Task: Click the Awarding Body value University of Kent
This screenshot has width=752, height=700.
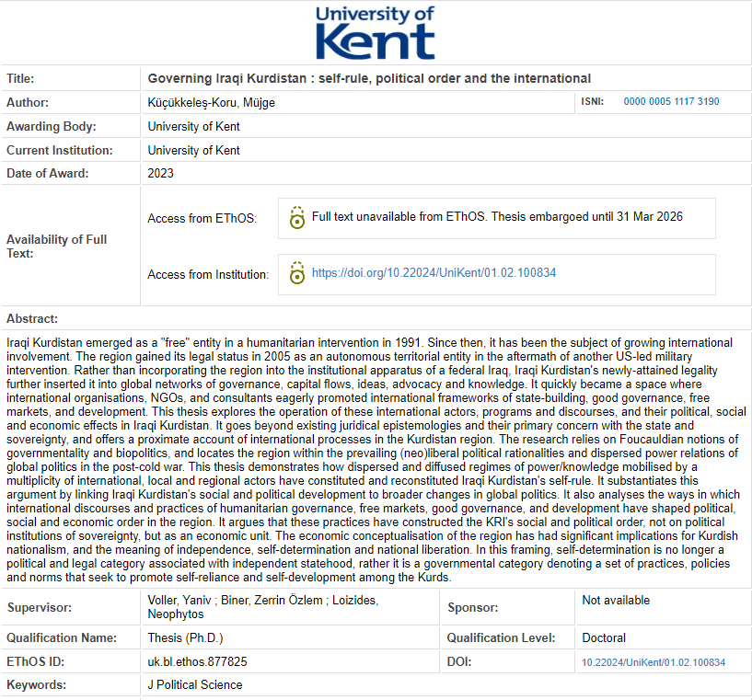Action: coord(193,126)
